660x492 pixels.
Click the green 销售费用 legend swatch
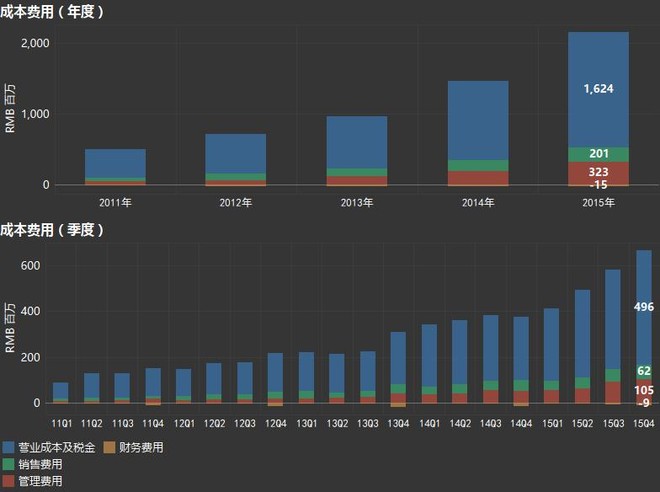click(x=8, y=464)
